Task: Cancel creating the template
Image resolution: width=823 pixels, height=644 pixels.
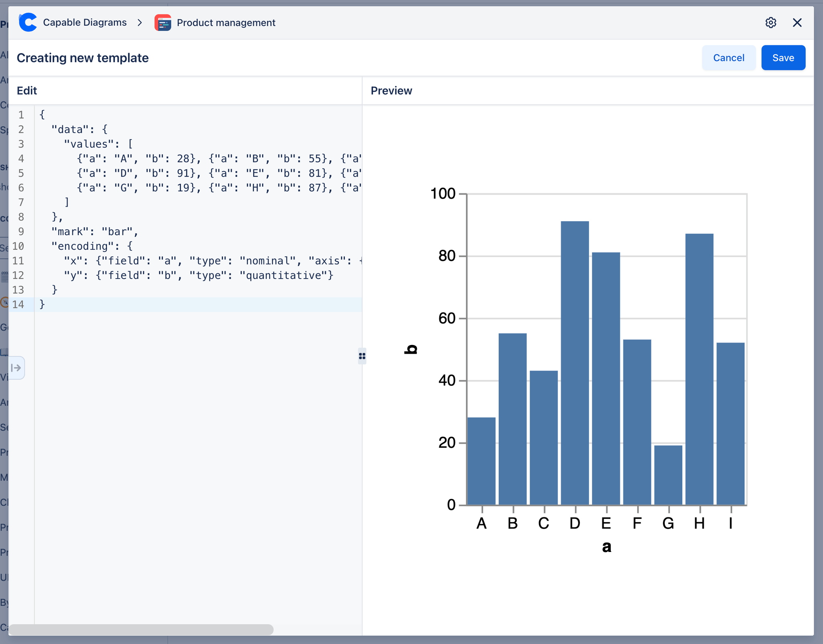Action: coord(728,57)
